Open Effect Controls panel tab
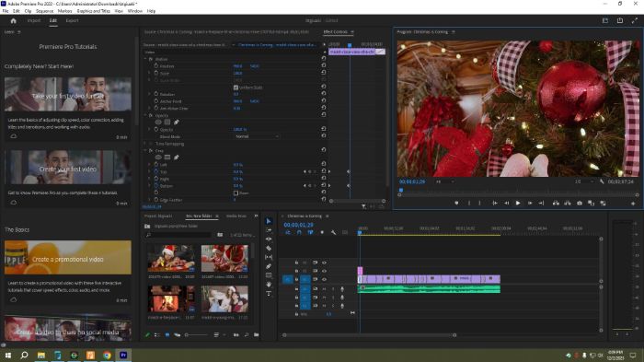644x362 pixels. click(335, 31)
